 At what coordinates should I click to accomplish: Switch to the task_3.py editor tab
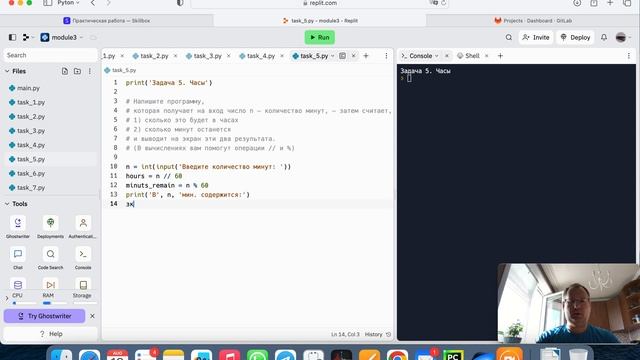[204, 56]
